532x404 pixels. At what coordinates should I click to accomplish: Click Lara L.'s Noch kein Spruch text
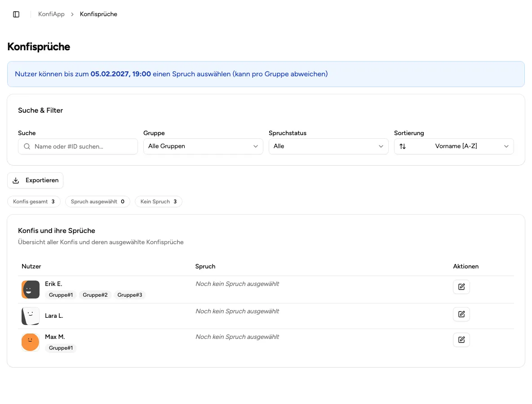237,311
